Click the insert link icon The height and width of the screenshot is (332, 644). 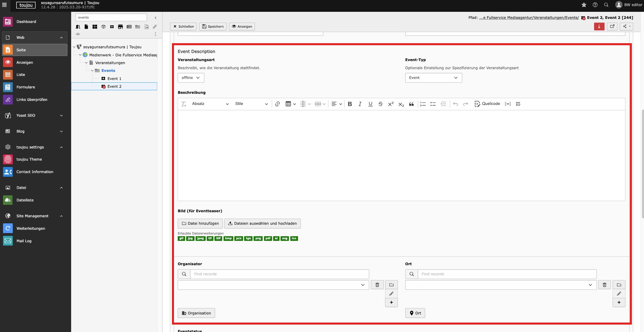pos(277,104)
